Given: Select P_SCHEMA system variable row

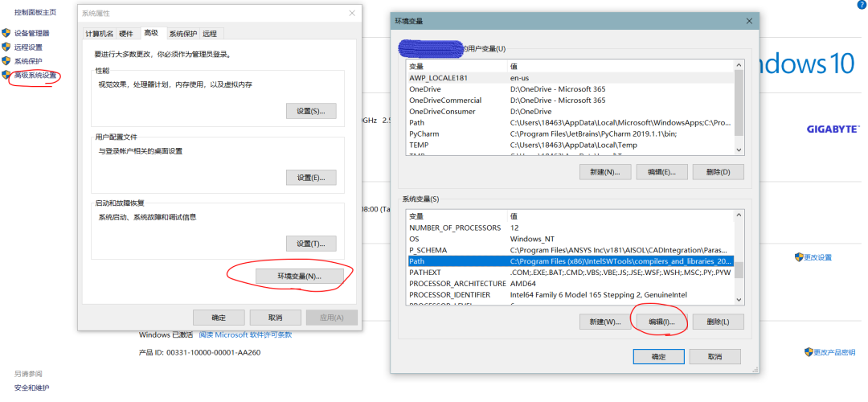Looking at the screenshot, I should click(x=570, y=250).
